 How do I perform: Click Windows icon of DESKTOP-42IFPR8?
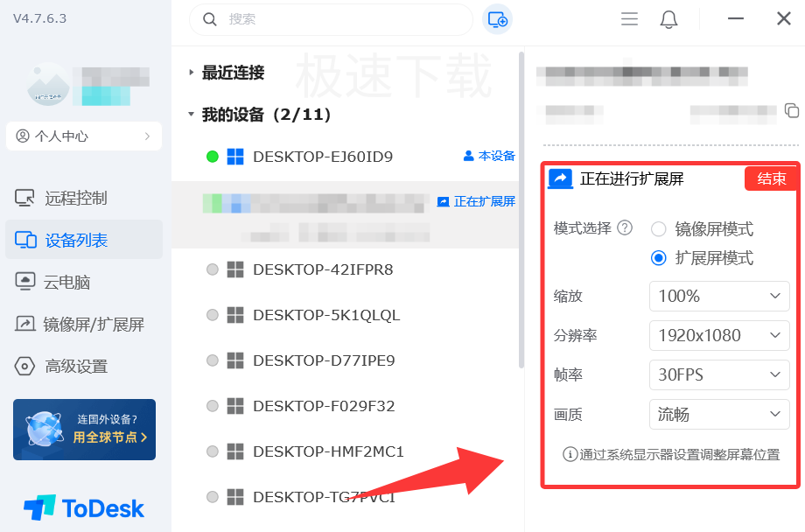click(x=235, y=269)
